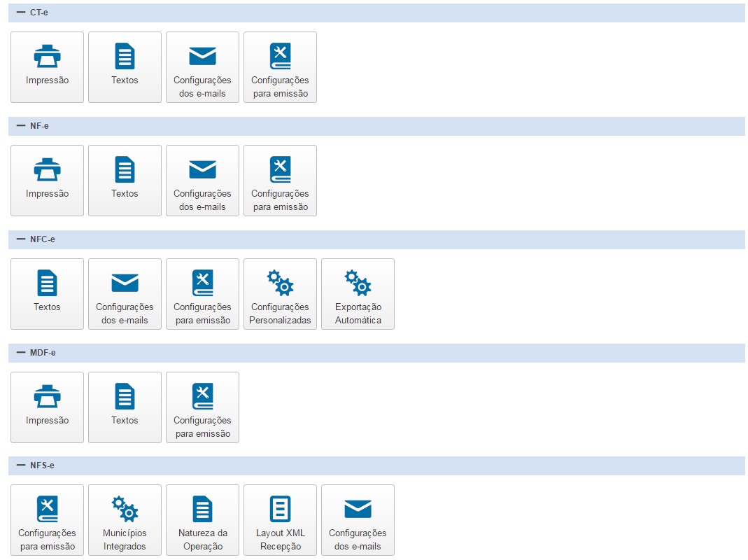The height and width of the screenshot is (560, 748).
Task: Select Configurações dos e-mails in NFS-e
Action: click(x=358, y=520)
